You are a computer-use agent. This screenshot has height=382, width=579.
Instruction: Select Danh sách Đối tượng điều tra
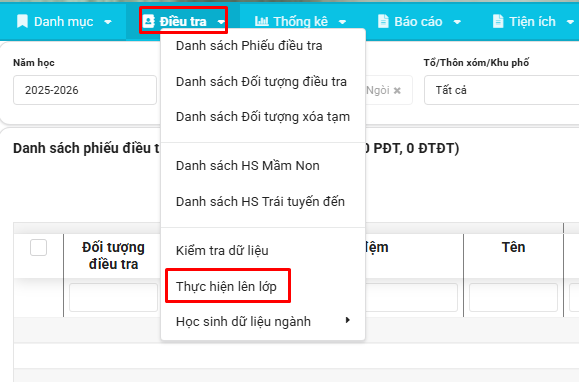[263, 82]
